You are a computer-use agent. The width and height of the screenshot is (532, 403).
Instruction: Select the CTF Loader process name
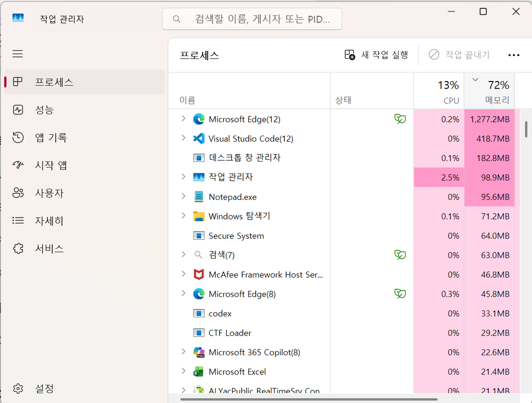[230, 333]
